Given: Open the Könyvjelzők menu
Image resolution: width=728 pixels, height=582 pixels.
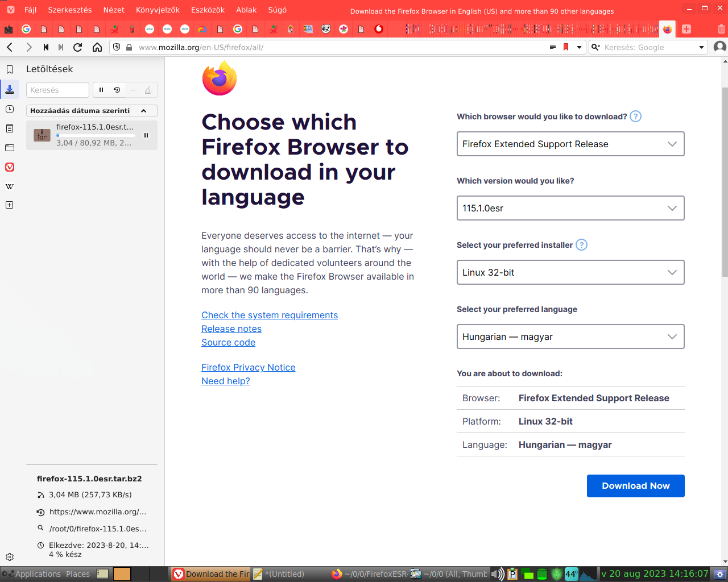Looking at the screenshot, I should [x=158, y=10].
